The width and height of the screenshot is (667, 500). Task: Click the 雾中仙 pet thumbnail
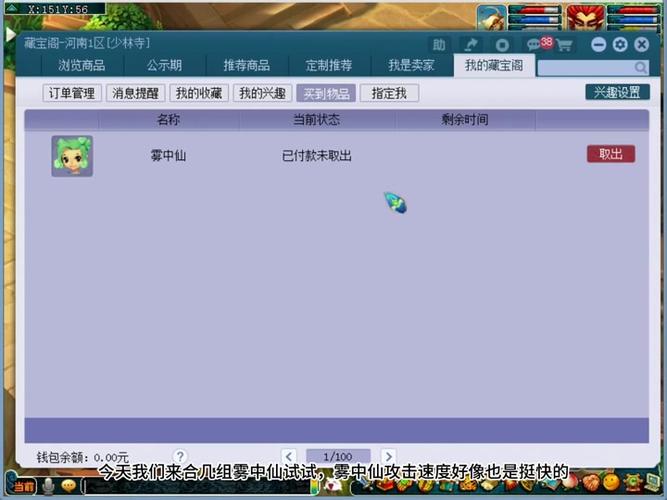pyautogui.click(x=72, y=156)
